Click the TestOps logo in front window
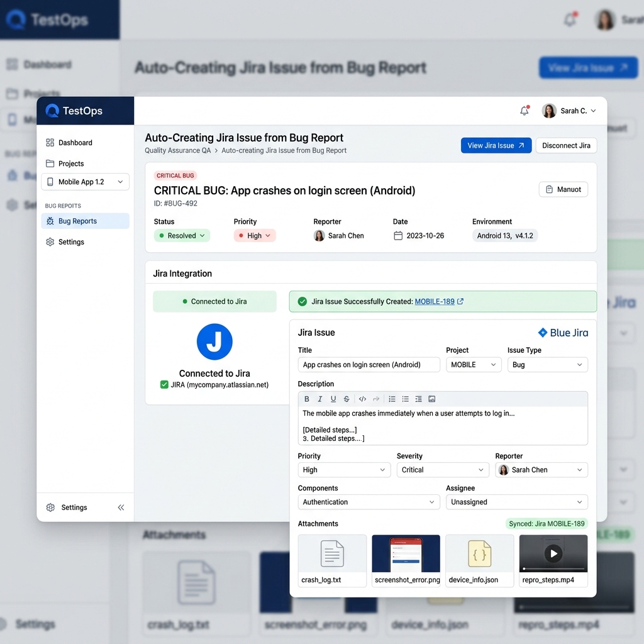The image size is (644, 644). pos(74,111)
